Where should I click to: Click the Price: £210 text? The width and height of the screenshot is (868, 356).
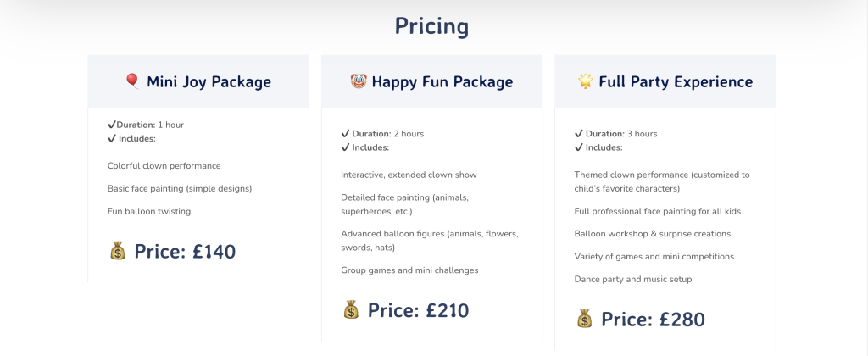pos(418,311)
